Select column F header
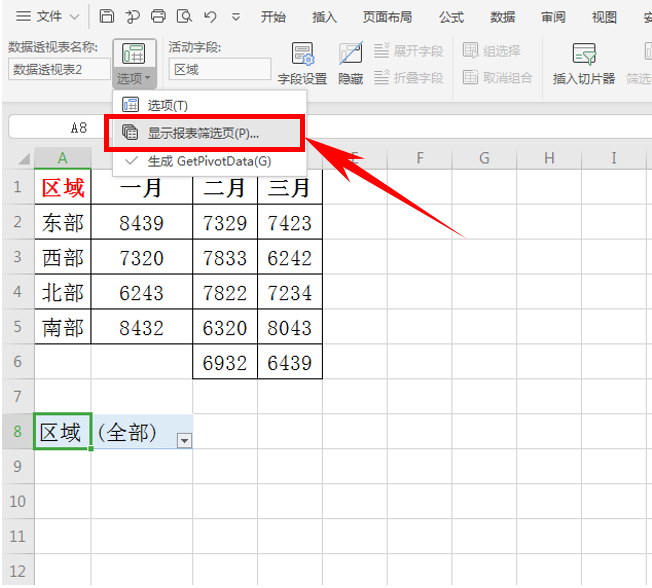The width and height of the screenshot is (652, 588). point(420,158)
